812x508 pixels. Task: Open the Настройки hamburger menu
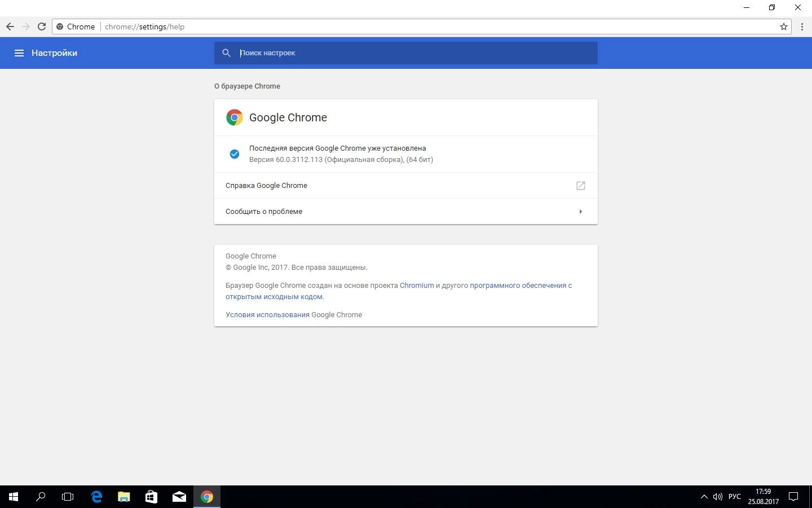click(19, 53)
